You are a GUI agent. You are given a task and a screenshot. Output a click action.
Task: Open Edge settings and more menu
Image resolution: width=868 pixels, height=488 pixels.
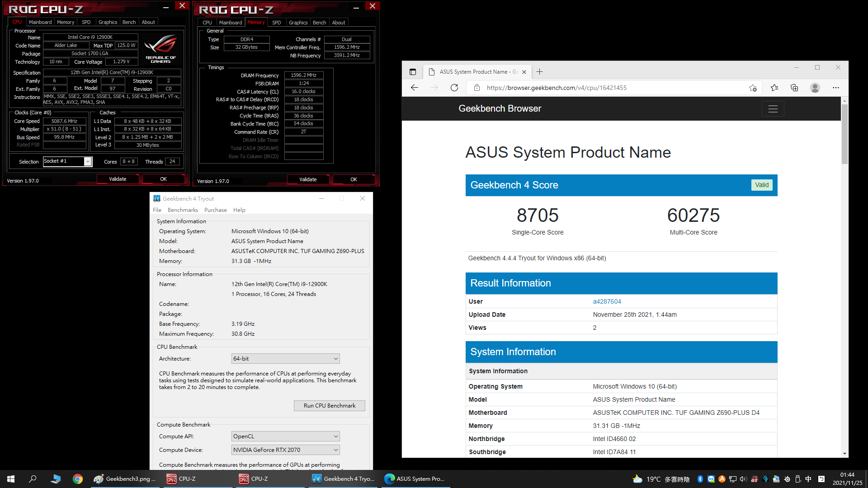(836, 88)
